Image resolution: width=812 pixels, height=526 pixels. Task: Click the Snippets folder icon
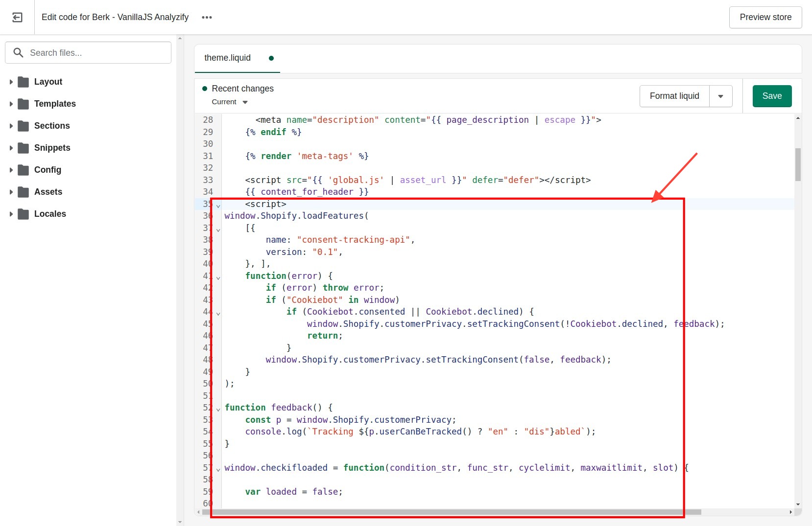(x=24, y=148)
